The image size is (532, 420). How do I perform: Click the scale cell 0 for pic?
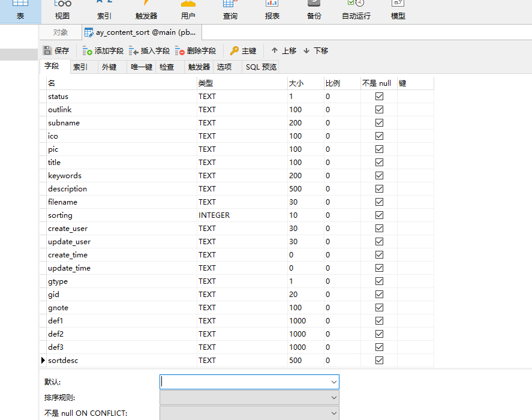click(342, 149)
